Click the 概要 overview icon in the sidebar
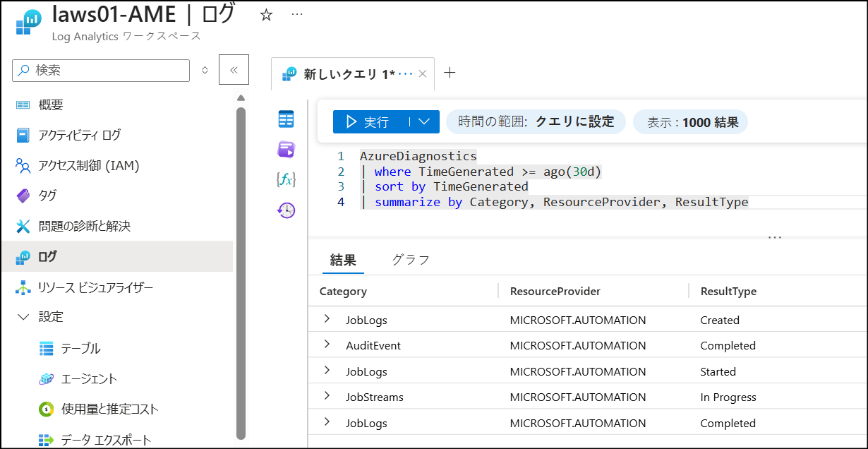The height and width of the screenshot is (449, 868). 23,105
